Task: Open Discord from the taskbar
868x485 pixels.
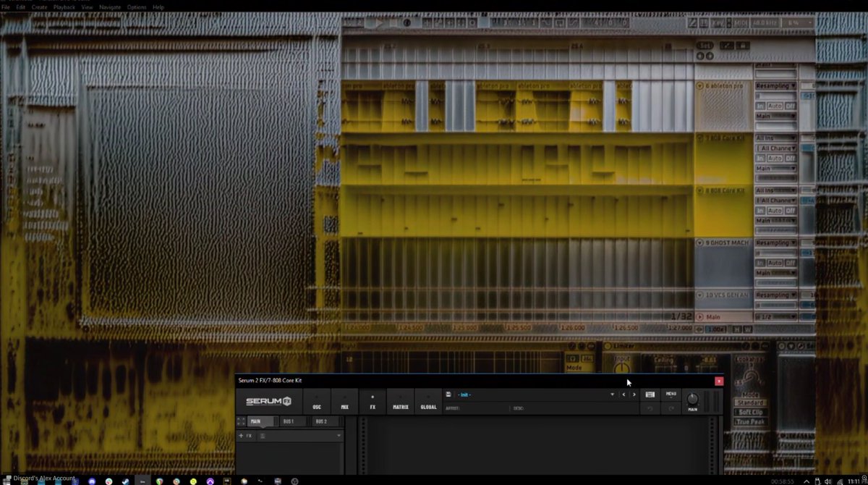Action: point(92,481)
